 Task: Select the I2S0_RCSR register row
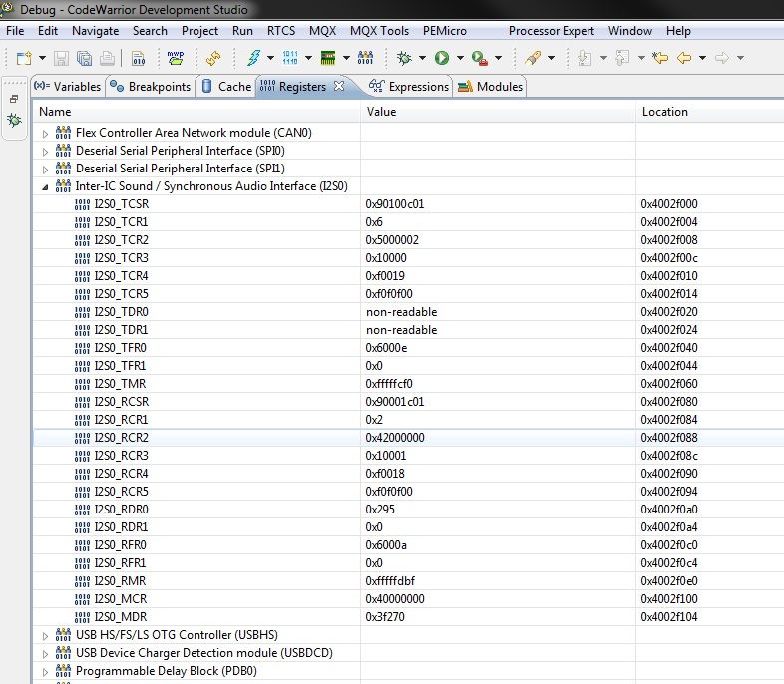[409, 401]
